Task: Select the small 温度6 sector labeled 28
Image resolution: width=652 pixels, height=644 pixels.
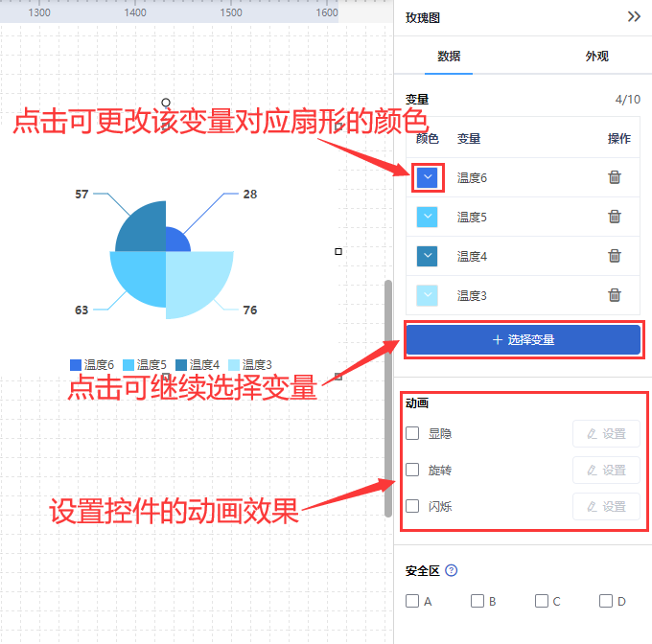Action: [175, 241]
